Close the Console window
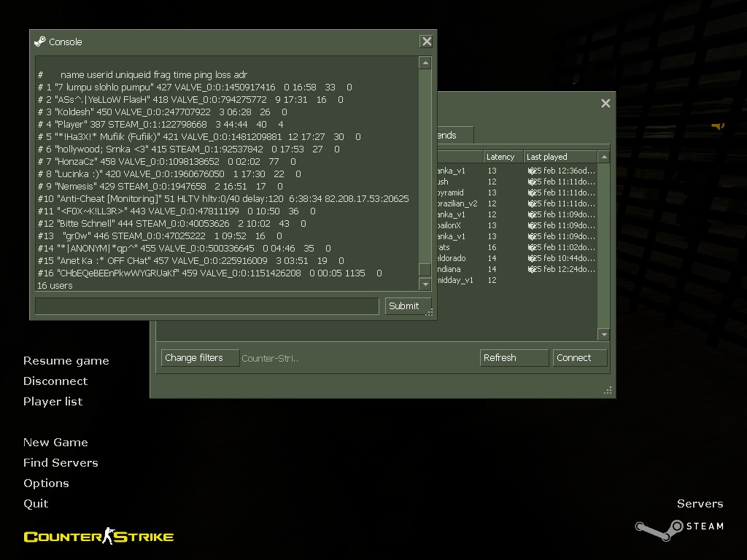The width and height of the screenshot is (747, 560). [x=426, y=42]
